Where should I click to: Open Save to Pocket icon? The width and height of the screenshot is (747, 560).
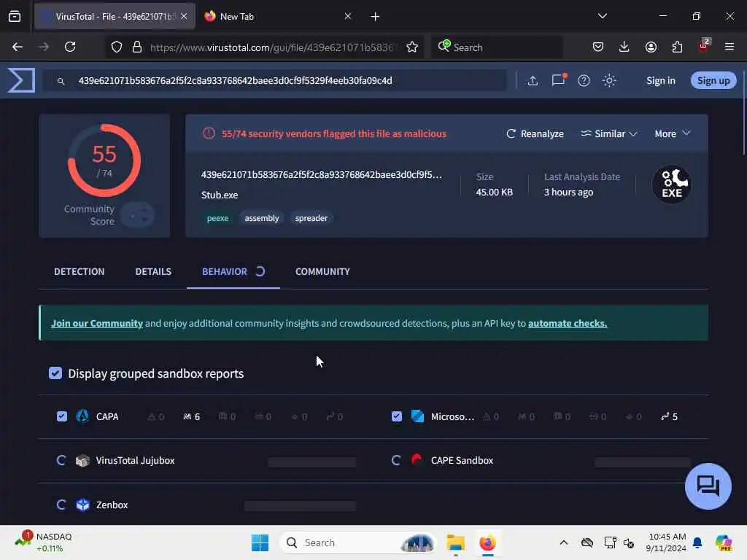598,47
